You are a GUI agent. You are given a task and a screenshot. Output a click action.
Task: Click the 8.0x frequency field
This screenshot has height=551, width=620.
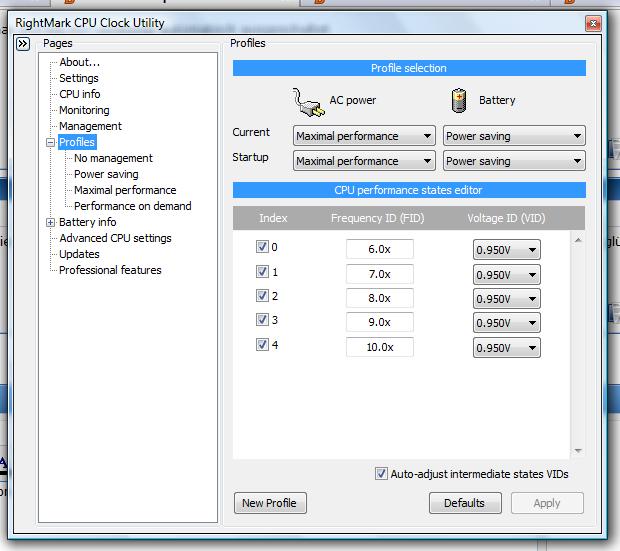[380, 298]
